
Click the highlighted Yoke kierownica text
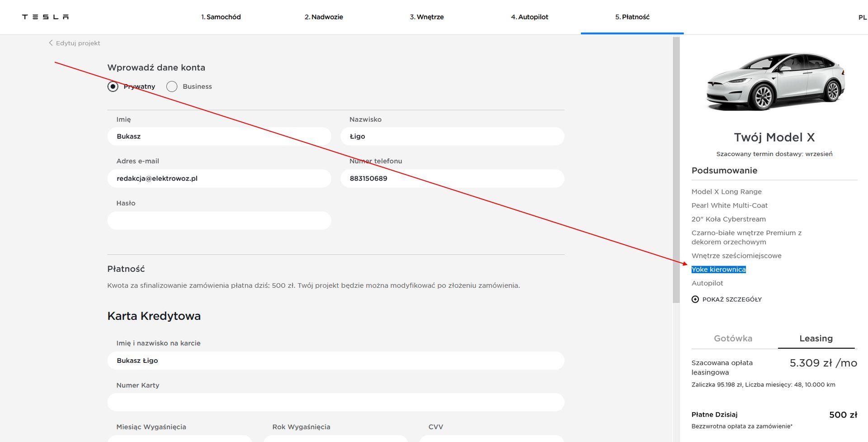pos(718,270)
